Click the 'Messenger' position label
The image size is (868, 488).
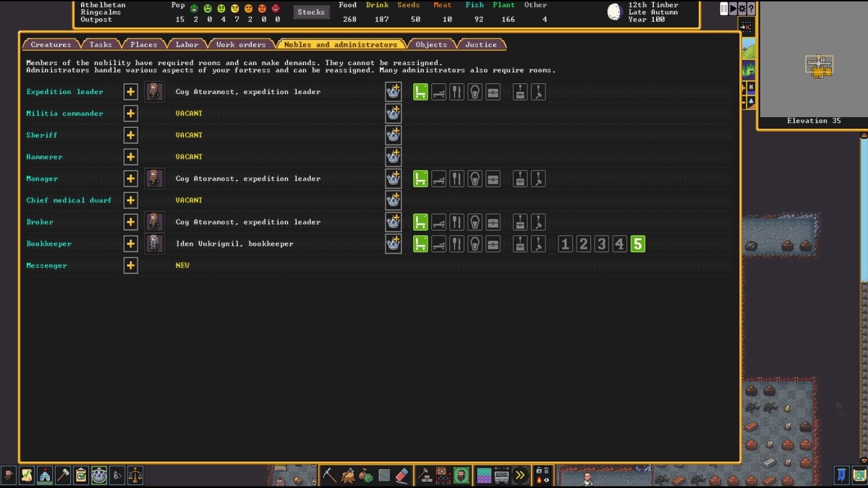(x=46, y=265)
